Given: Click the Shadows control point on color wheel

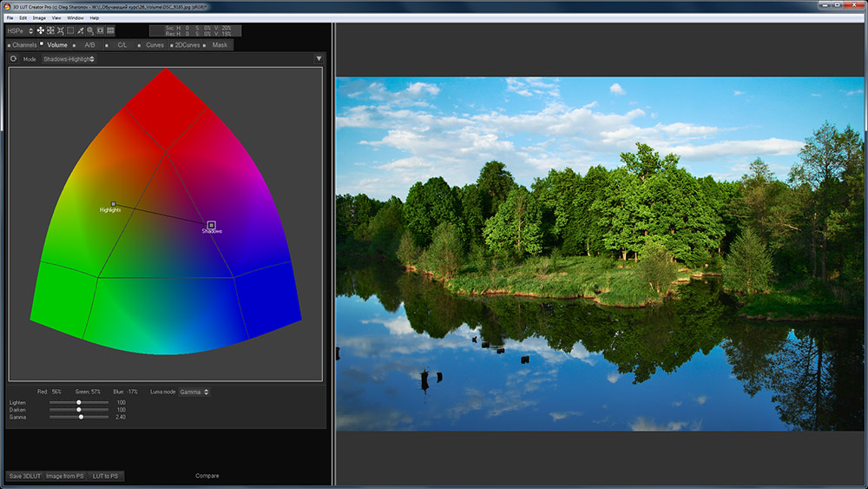Looking at the screenshot, I should coord(212,225).
